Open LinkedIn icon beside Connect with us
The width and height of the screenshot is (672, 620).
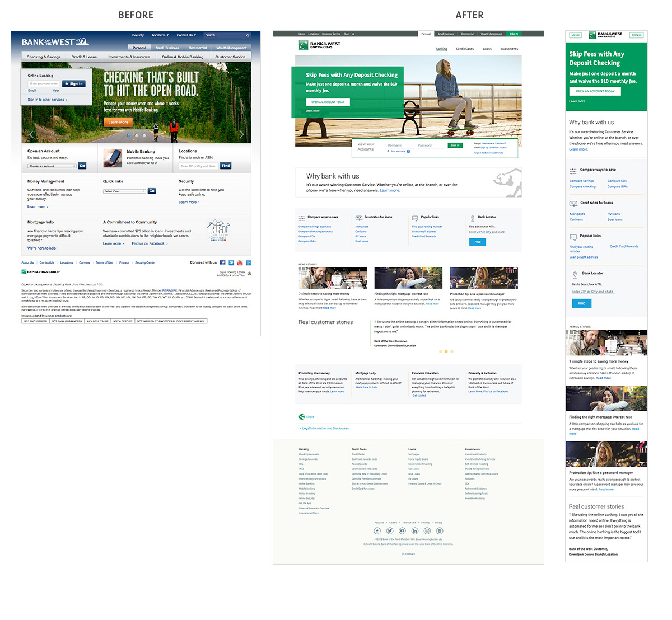pyautogui.click(x=249, y=262)
